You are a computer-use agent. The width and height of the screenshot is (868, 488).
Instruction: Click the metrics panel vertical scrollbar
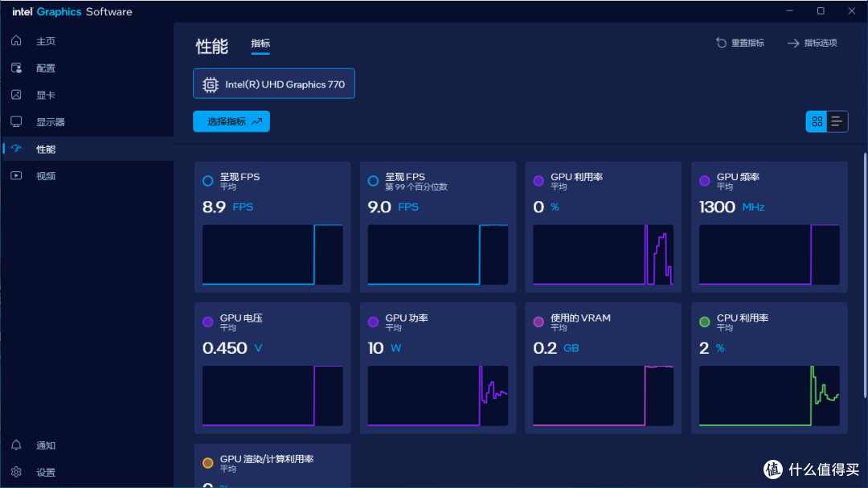(x=865, y=275)
